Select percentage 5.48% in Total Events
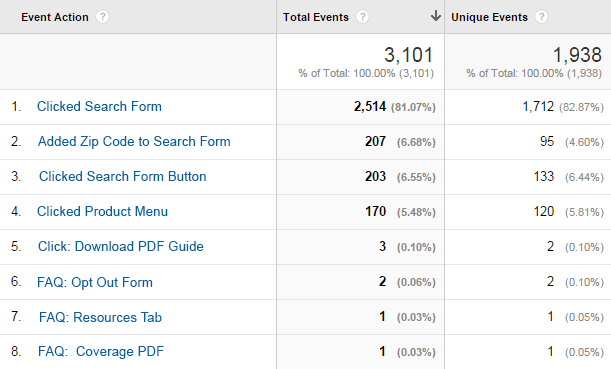The height and width of the screenshot is (369, 611). (x=416, y=212)
